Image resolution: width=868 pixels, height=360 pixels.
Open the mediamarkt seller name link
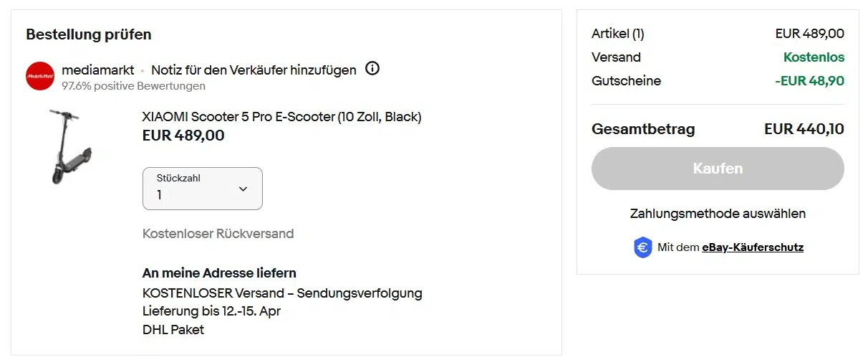98,70
